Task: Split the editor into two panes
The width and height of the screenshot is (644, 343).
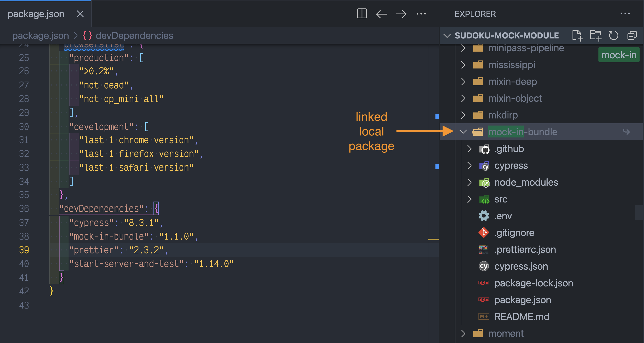Action: click(362, 14)
